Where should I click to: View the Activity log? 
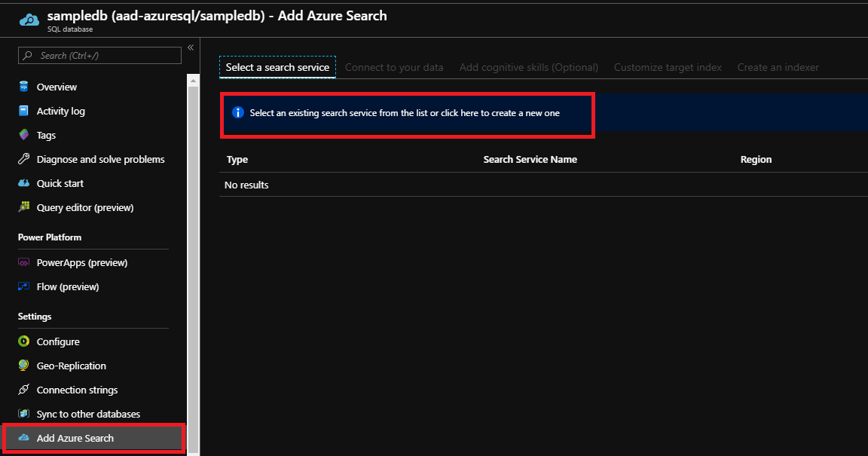(x=63, y=111)
